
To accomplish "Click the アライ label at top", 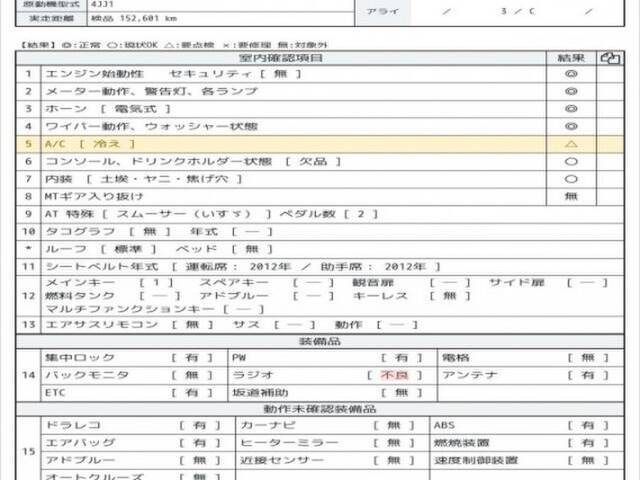I will pyautogui.click(x=382, y=11).
